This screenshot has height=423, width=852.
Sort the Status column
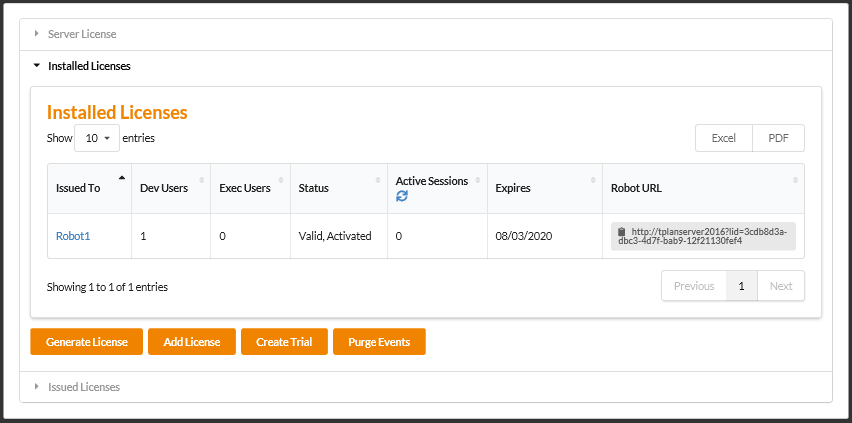click(377, 180)
